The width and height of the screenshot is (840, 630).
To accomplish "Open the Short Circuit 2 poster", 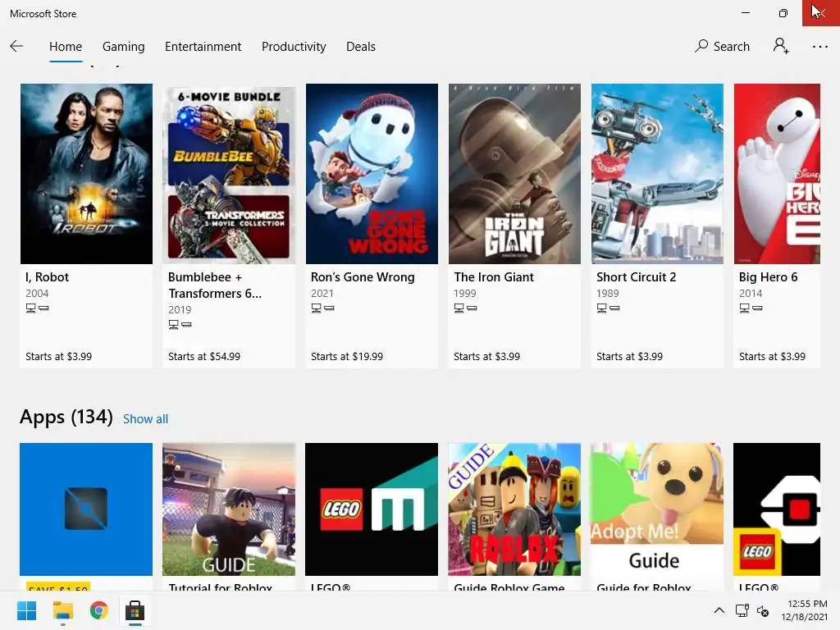I will 657,174.
